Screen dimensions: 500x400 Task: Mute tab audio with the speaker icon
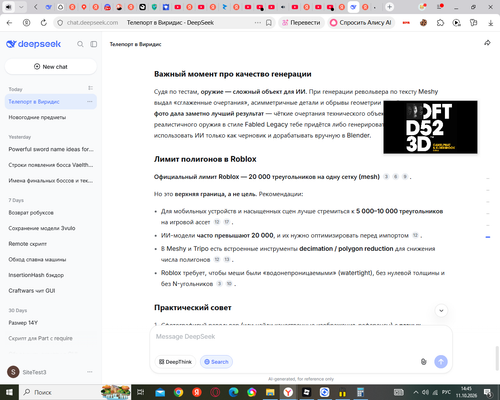[x=9, y=7]
